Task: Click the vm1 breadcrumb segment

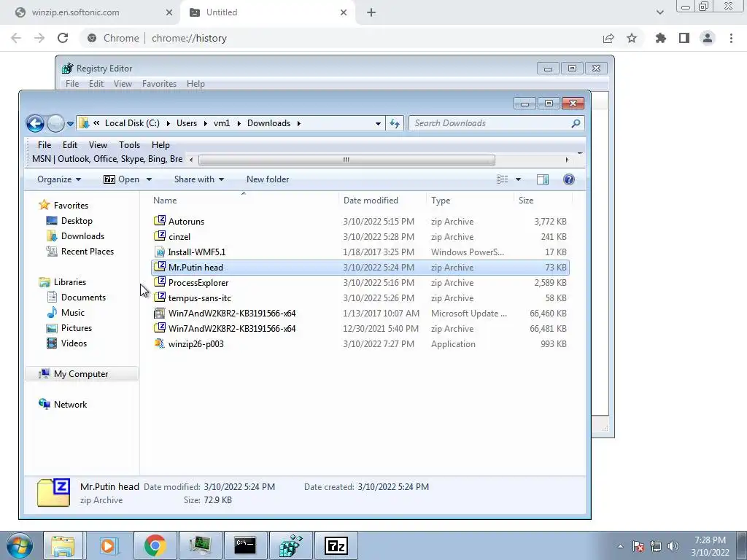Action: [222, 123]
